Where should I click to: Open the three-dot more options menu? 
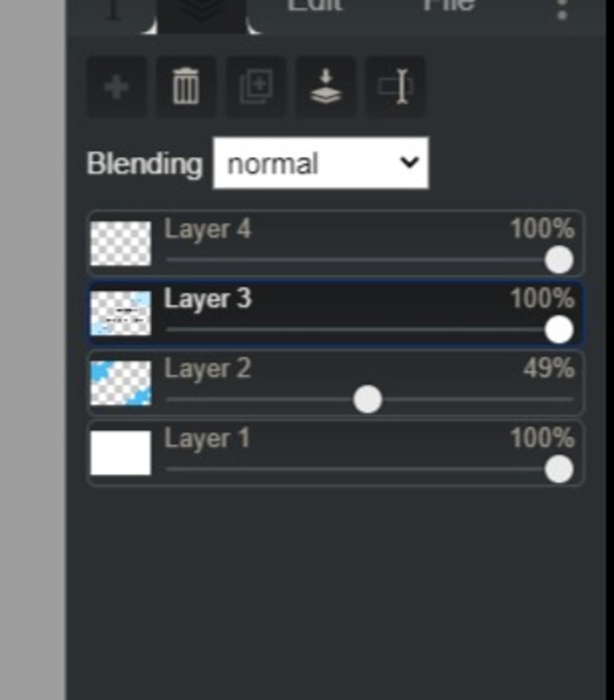[562, 9]
